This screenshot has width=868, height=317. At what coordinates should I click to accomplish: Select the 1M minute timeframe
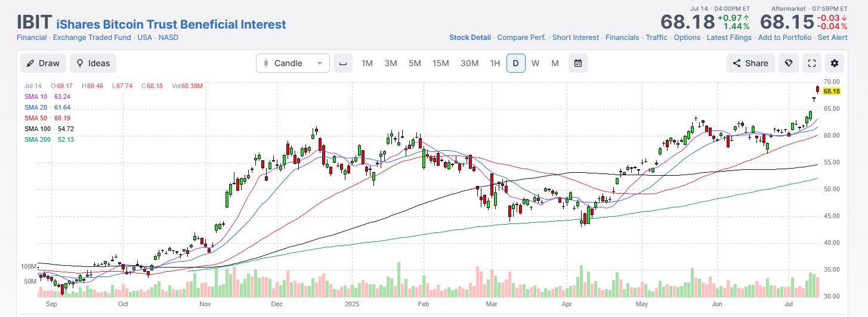click(x=367, y=63)
